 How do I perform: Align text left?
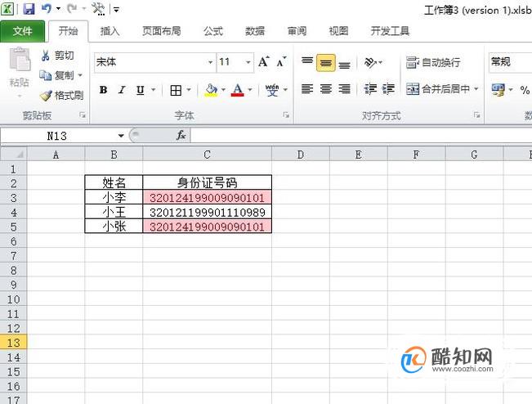(307, 89)
